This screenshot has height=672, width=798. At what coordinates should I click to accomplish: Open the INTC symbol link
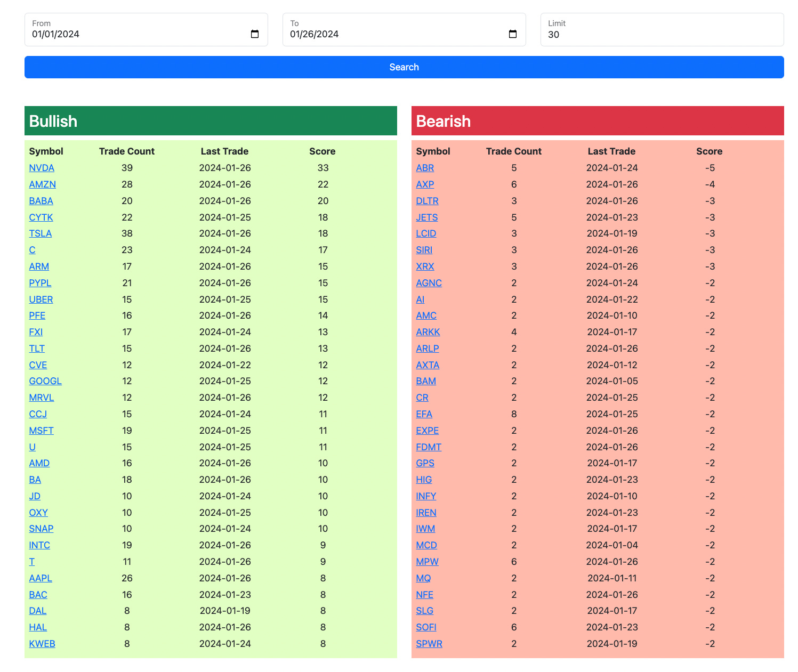(x=39, y=545)
